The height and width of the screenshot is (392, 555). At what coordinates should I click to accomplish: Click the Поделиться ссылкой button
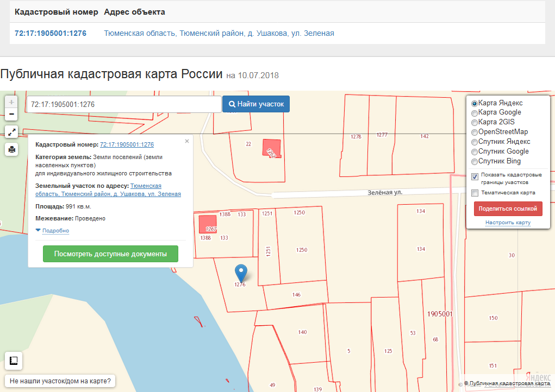pyautogui.click(x=508, y=208)
